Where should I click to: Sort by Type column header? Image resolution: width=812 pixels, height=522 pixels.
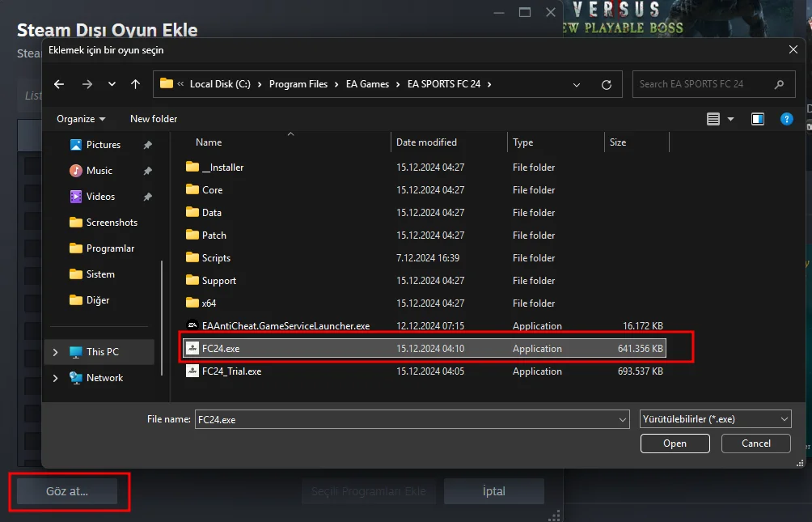pyautogui.click(x=523, y=142)
